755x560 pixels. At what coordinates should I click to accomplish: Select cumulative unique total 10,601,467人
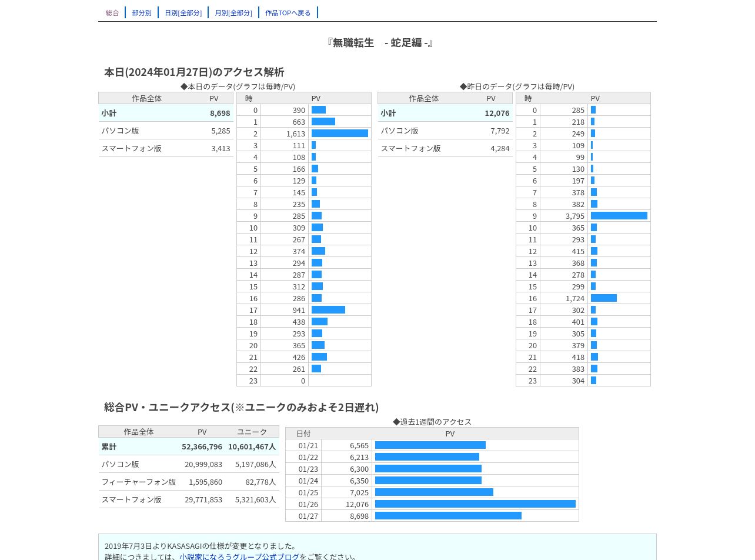click(252, 446)
